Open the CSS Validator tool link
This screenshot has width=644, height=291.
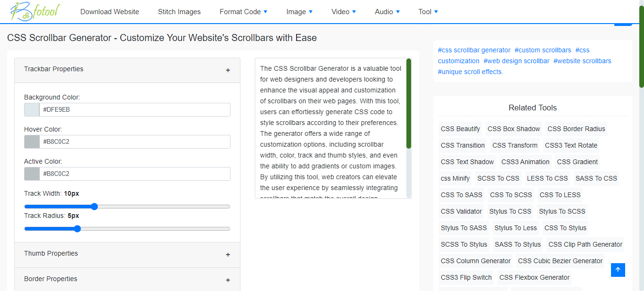[461, 211]
